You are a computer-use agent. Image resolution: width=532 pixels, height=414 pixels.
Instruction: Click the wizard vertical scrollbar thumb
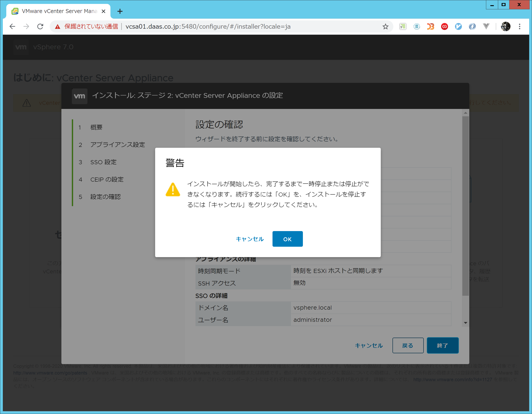[466, 206]
